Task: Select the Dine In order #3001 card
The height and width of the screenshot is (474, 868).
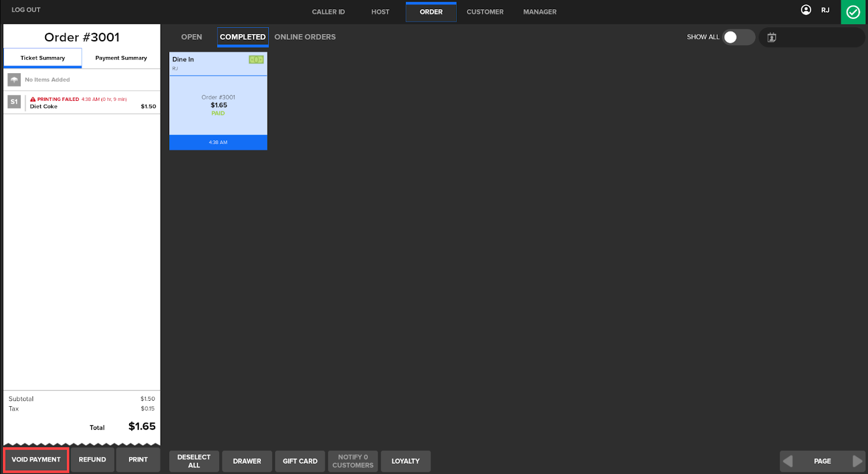Action: 218,103
